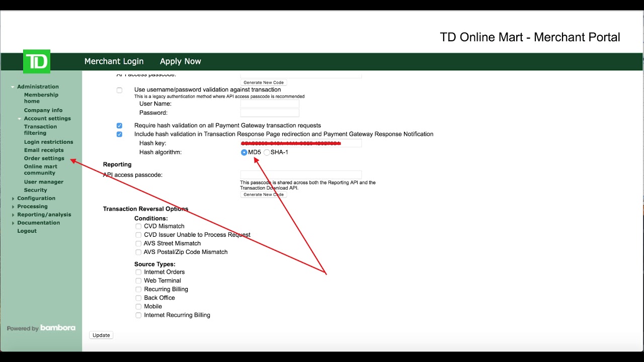Open Transaction filtering in the sidebar
The image size is (644, 362).
pos(40,130)
